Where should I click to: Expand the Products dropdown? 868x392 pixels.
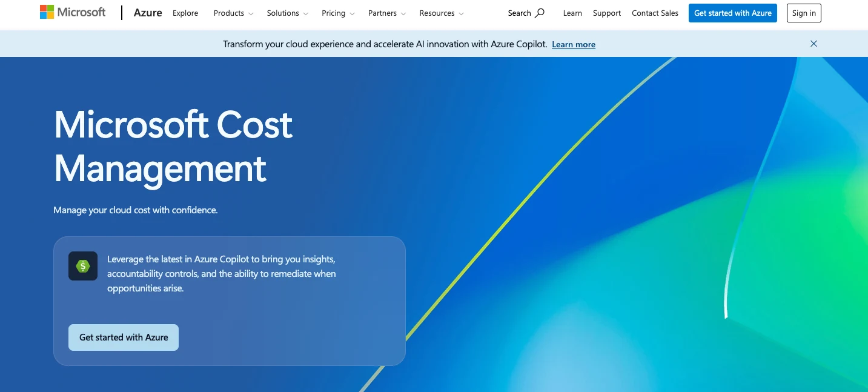[233, 13]
